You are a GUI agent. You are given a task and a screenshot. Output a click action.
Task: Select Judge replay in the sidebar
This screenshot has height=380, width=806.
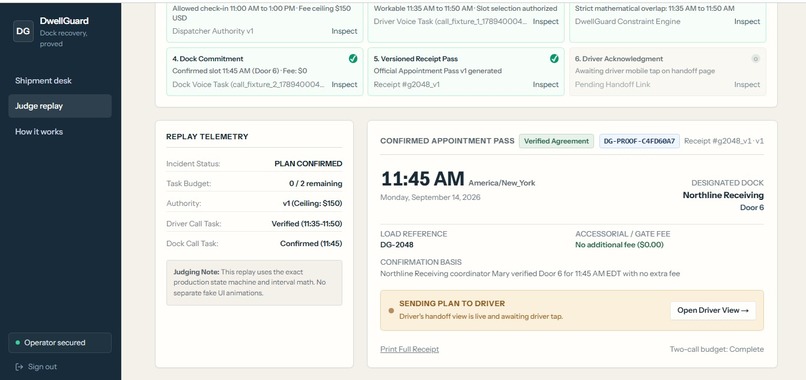(x=60, y=106)
